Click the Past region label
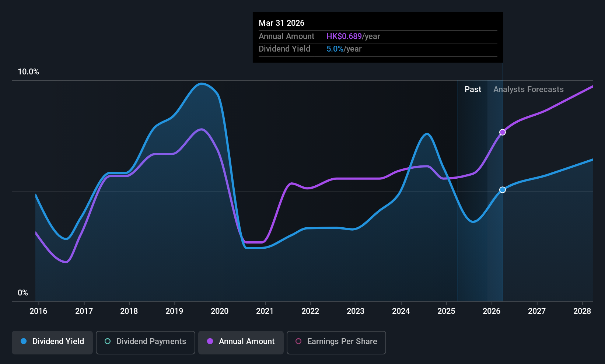 coord(473,89)
